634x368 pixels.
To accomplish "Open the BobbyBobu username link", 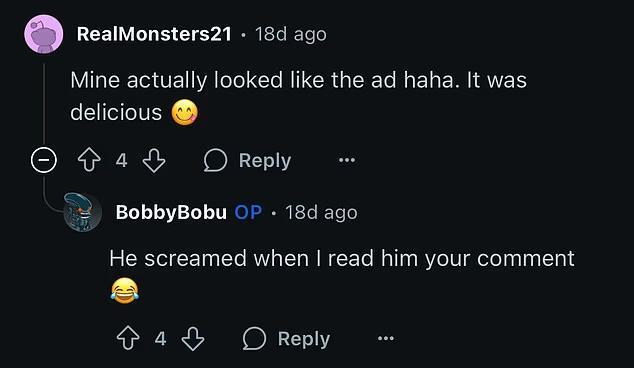I will pos(171,212).
